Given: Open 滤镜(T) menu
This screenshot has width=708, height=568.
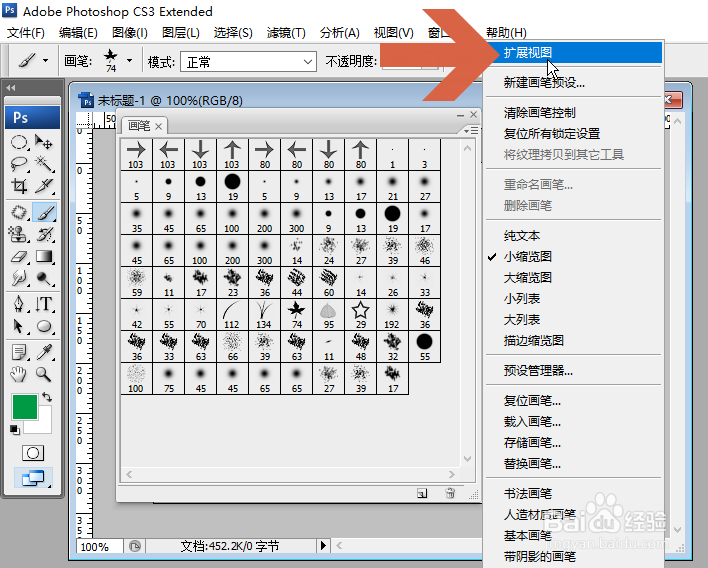Looking at the screenshot, I should [286, 33].
